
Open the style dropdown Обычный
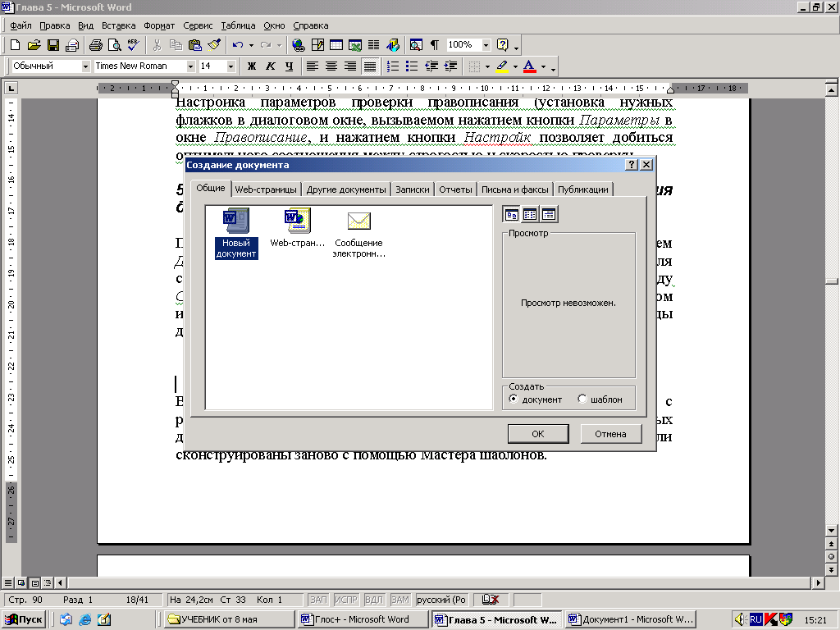click(x=85, y=66)
